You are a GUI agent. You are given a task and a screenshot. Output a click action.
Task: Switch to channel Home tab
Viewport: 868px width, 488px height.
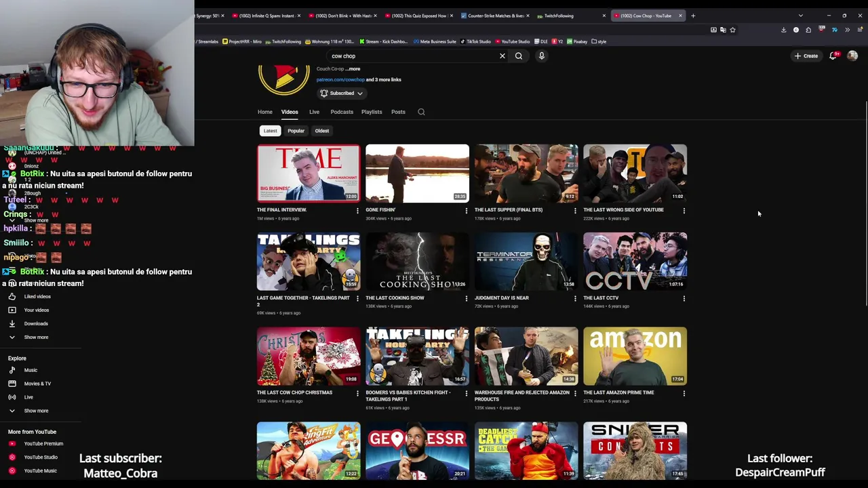coord(265,112)
